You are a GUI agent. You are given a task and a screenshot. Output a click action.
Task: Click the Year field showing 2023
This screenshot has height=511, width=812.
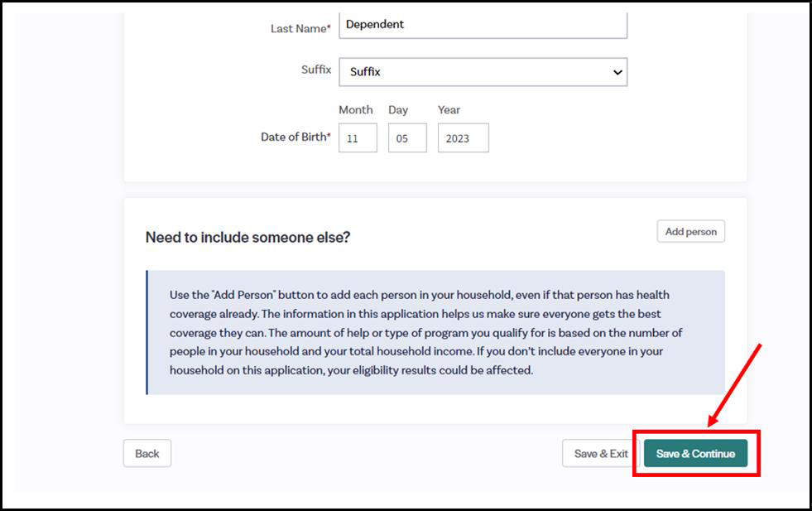pos(463,138)
